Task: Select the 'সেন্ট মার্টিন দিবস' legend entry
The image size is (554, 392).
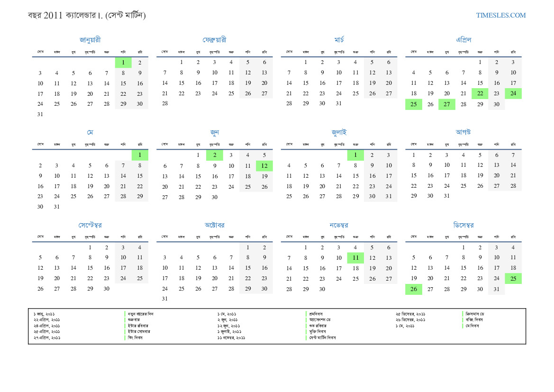Action: (322, 337)
